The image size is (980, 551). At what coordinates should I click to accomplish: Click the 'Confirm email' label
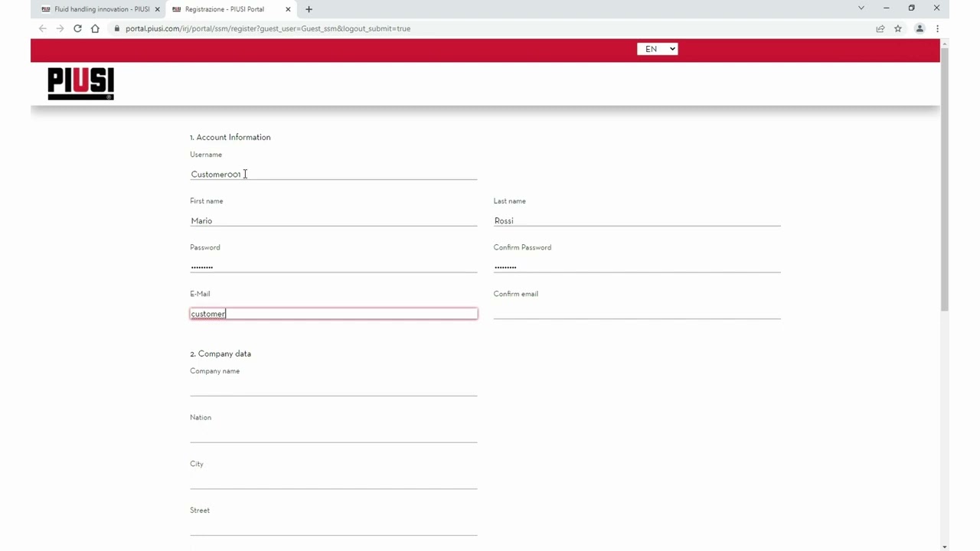pos(516,294)
